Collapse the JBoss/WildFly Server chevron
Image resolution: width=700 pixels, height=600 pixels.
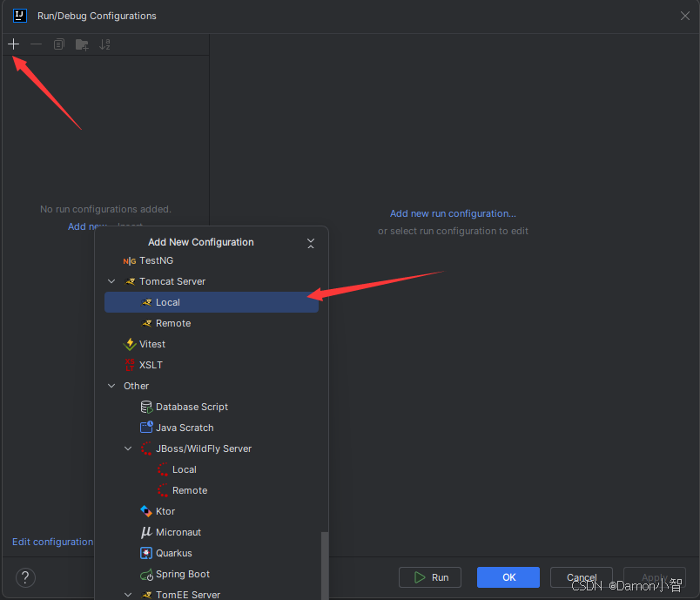pos(128,448)
